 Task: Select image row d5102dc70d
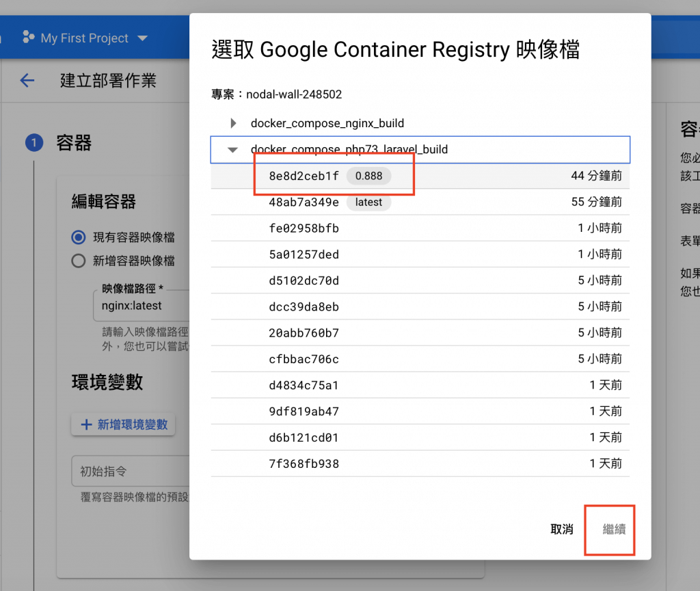point(420,280)
